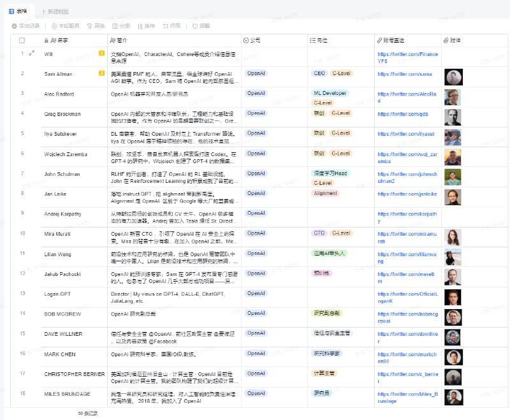Switch to the 表格 table tab
This screenshot has height=420, width=510.
[x=18, y=11]
